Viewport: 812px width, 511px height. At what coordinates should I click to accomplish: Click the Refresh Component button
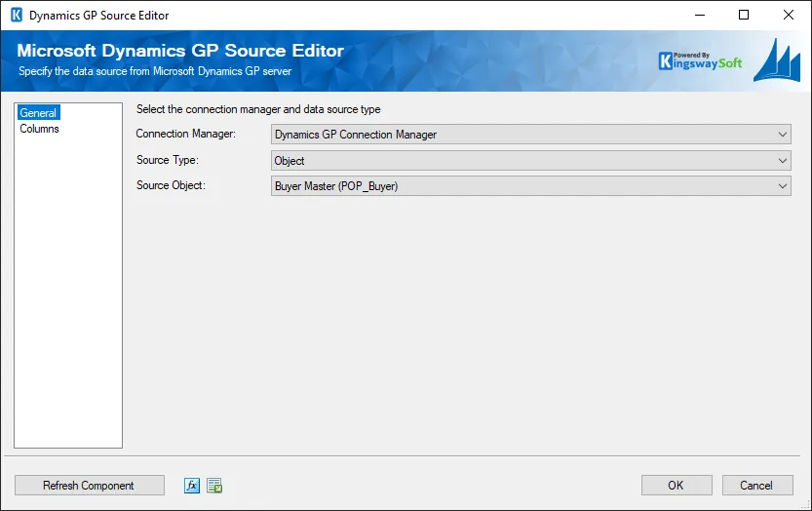tap(89, 486)
